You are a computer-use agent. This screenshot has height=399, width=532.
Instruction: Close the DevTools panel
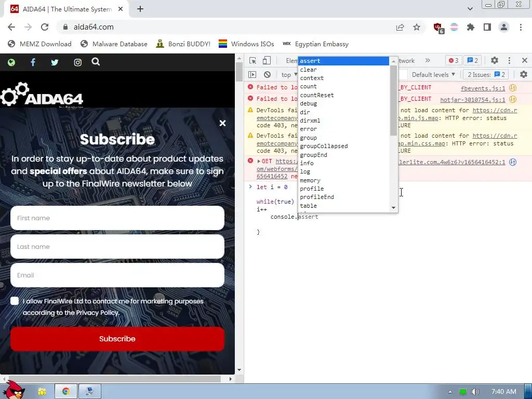coord(525,60)
